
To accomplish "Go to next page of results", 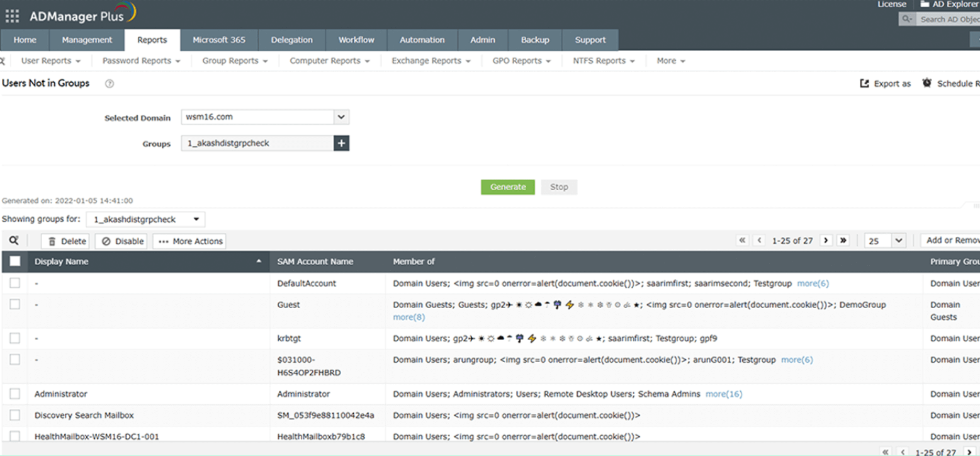I will [x=826, y=241].
